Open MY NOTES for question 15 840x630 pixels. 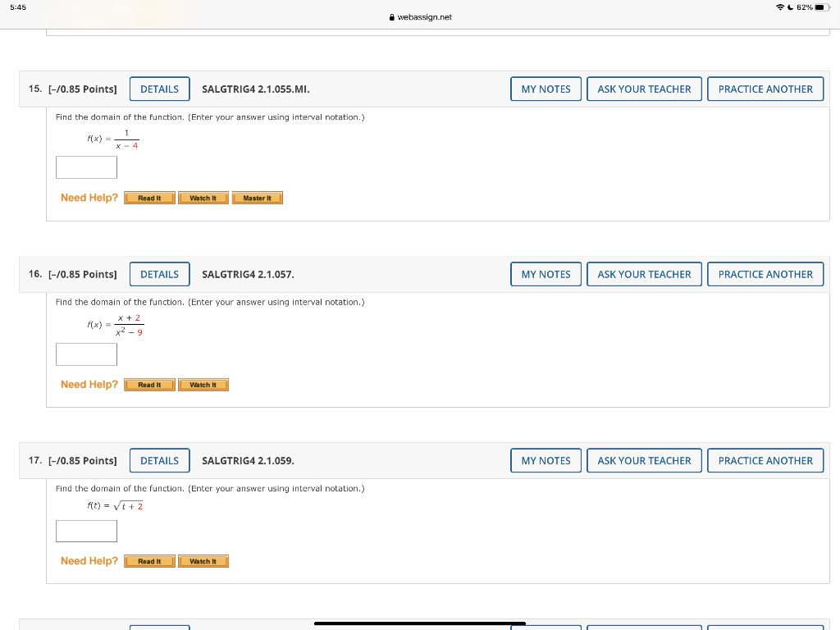tap(546, 89)
